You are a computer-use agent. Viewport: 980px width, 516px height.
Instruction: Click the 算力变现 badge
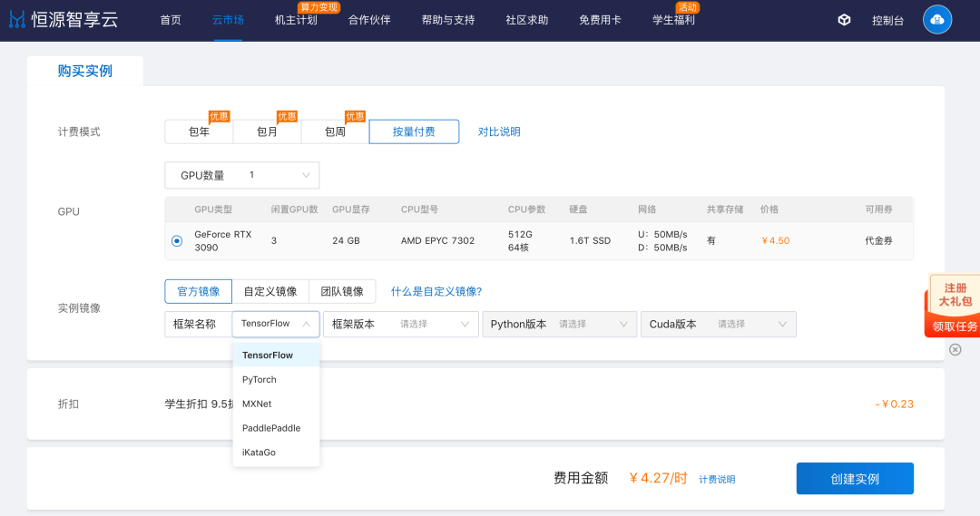click(x=318, y=7)
